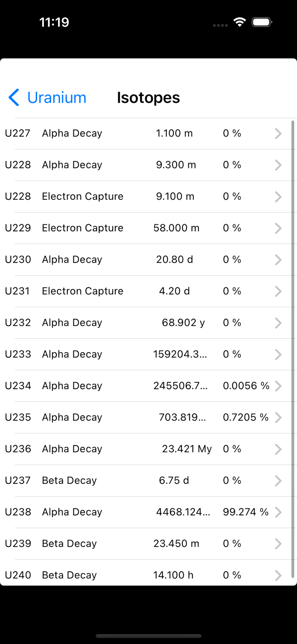Select U239 Beta Decay 23.450 m row
The height and width of the screenshot is (644, 297).
point(148,544)
